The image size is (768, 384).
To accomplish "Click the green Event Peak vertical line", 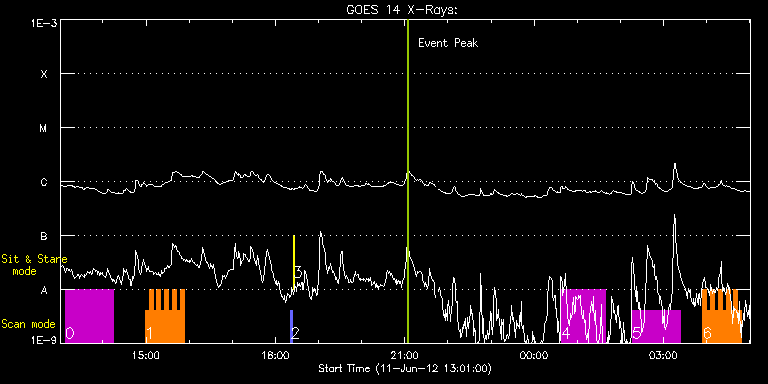I will pyautogui.click(x=408, y=181).
